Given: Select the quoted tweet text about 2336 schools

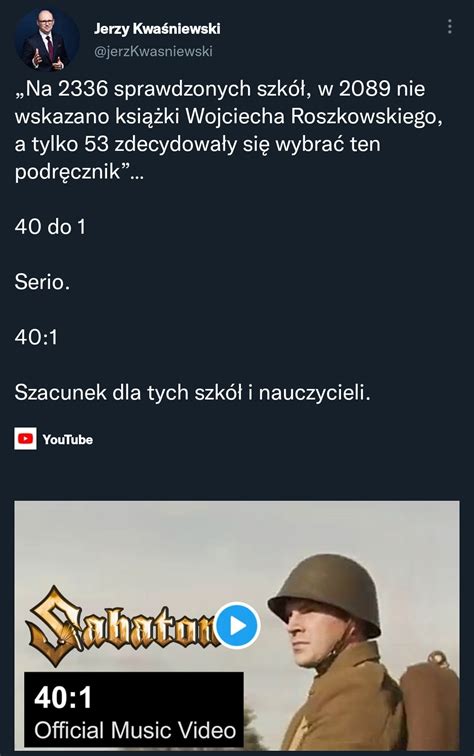Looking at the screenshot, I should [229, 130].
